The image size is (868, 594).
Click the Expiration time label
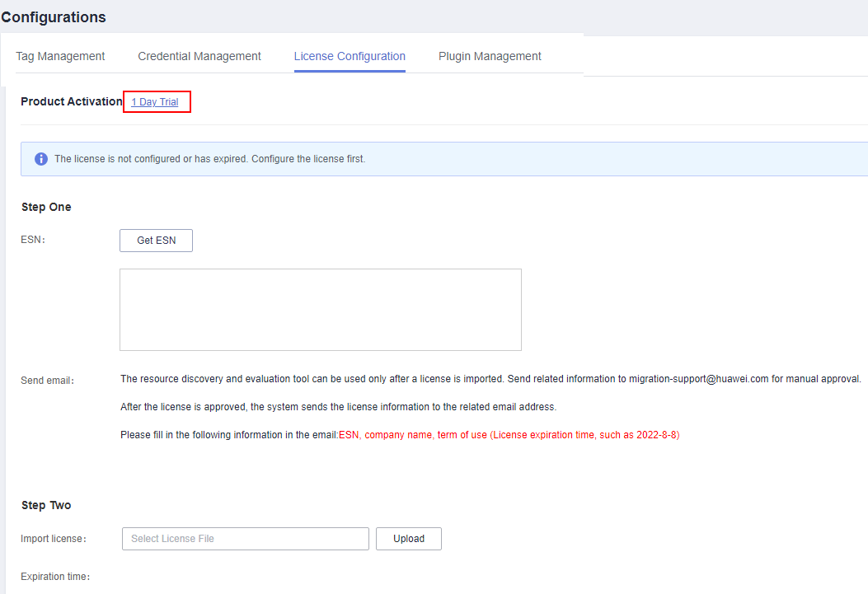55,577
